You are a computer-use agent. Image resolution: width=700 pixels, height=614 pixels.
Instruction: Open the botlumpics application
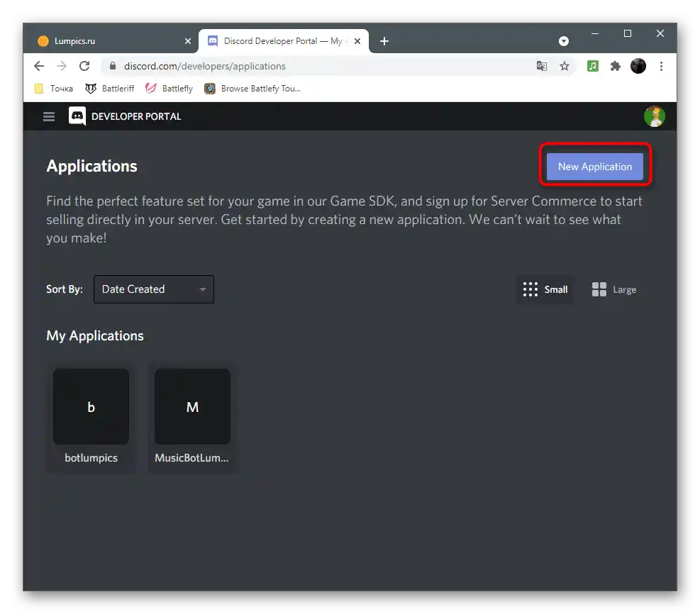(91, 417)
